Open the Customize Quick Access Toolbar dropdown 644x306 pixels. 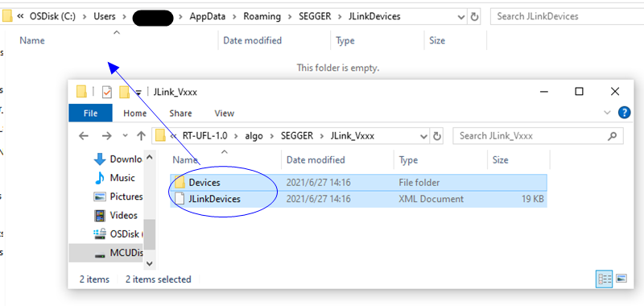138,92
